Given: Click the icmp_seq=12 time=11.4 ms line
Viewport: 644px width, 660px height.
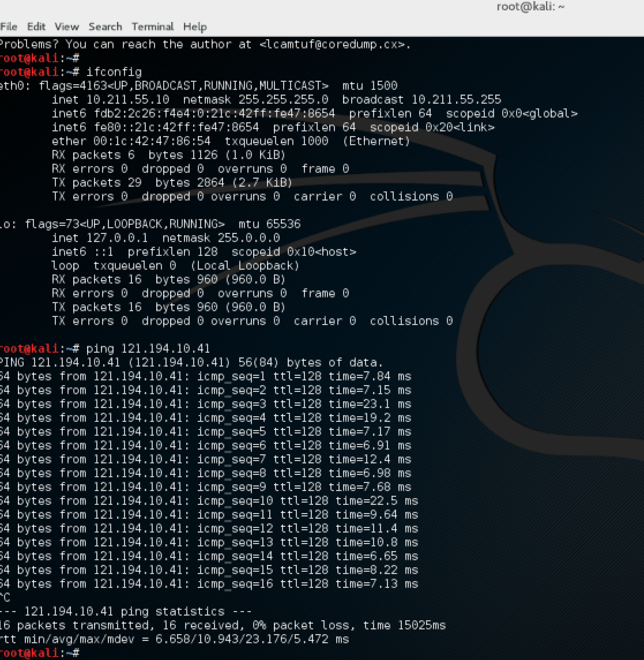Looking at the screenshot, I should (x=209, y=529).
